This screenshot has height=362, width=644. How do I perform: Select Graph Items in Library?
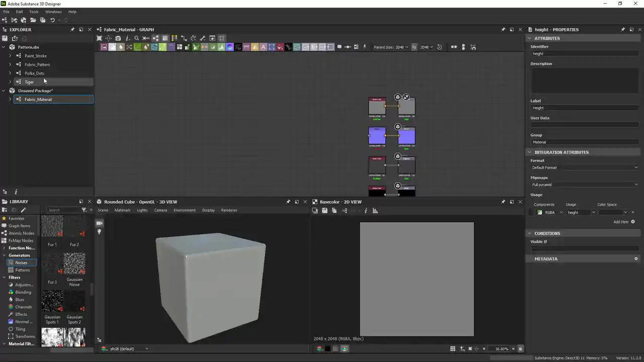(19, 226)
